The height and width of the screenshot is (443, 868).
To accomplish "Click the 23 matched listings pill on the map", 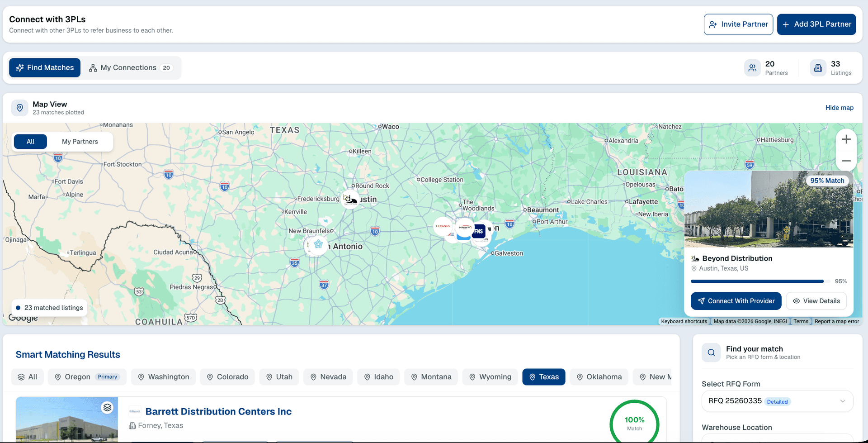I will click(49, 308).
